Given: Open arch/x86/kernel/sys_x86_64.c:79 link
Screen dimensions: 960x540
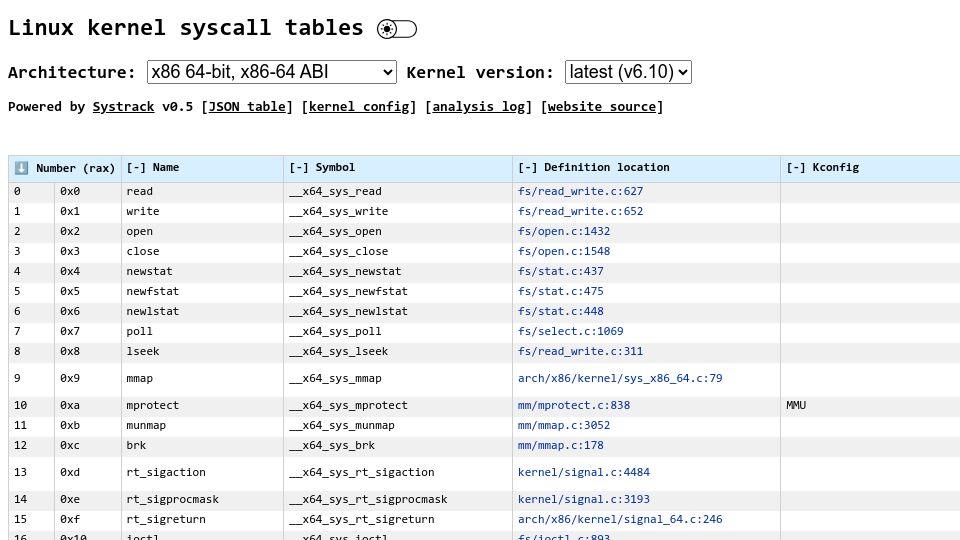Looking at the screenshot, I should [x=620, y=378].
